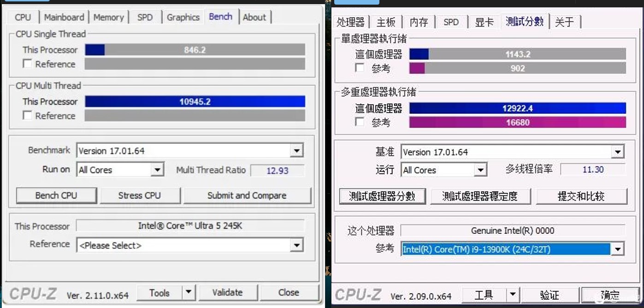Click the 多重處理器執行緒 group label

[x=378, y=92]
